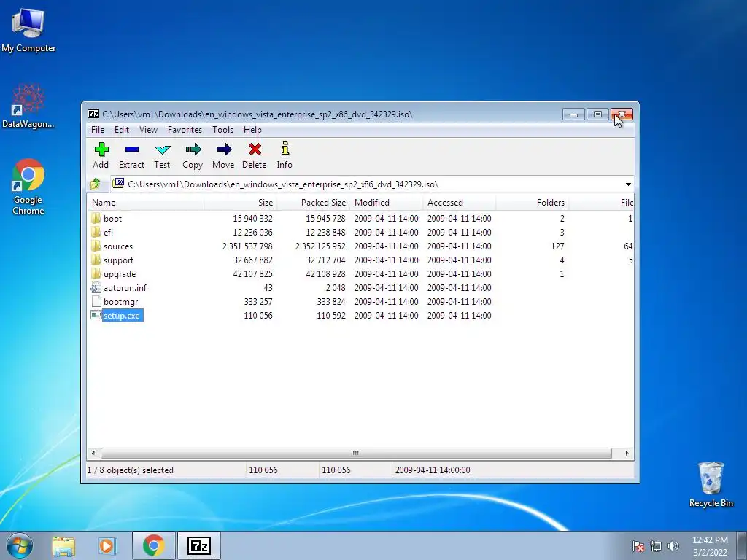
Task: Open the View menu
Action: [x=148, y=130]
